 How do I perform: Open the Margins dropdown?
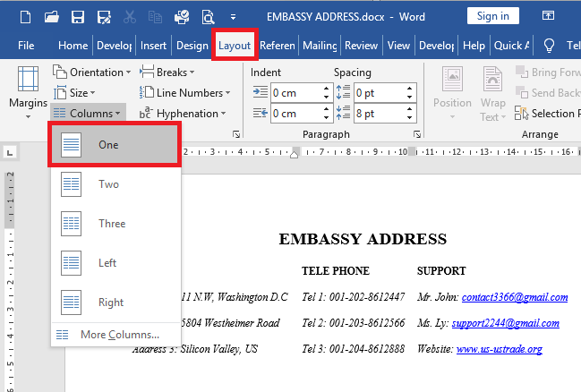pos(28,92)
